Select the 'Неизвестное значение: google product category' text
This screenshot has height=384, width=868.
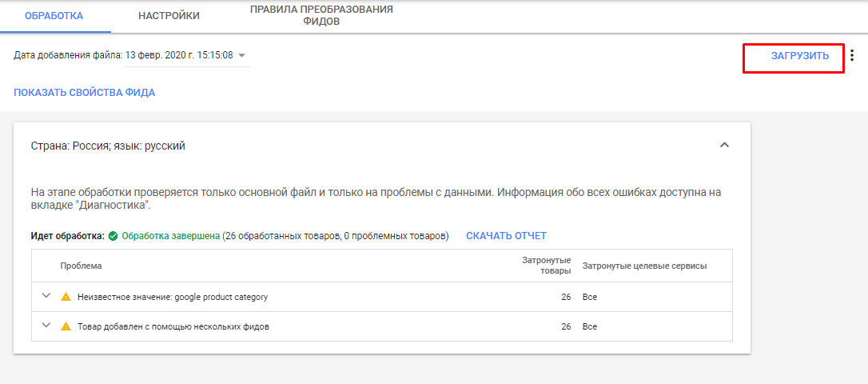coord(172,297)
